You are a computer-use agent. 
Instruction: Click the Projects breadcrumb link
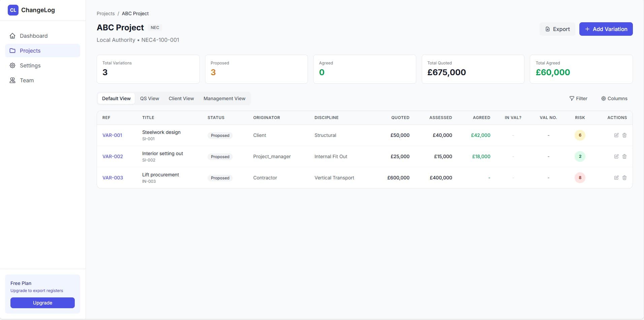click(105, 13)
